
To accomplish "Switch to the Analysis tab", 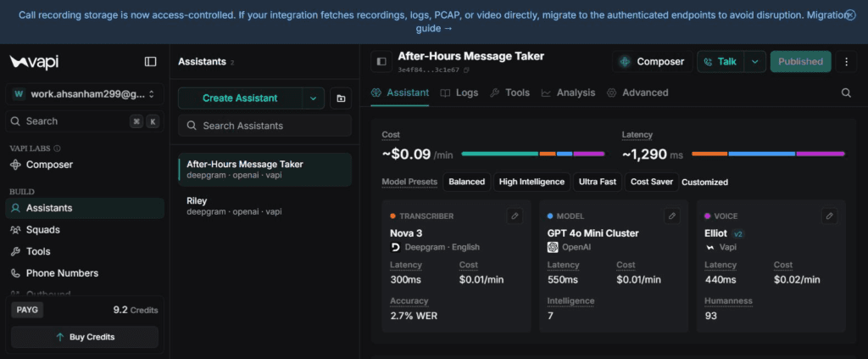I will point(568,93).
